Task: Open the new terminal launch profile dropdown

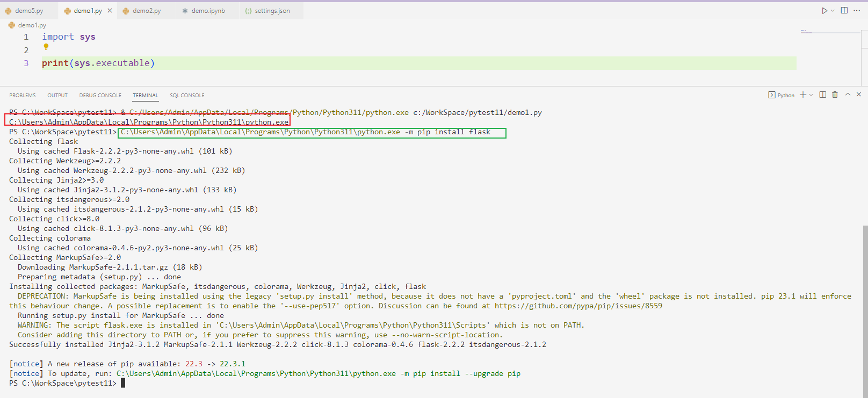Action: [811, 95]
